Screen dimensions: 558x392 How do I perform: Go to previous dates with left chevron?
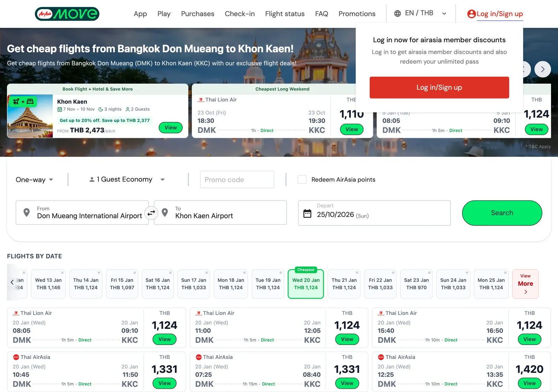click(x=12, y=282)
